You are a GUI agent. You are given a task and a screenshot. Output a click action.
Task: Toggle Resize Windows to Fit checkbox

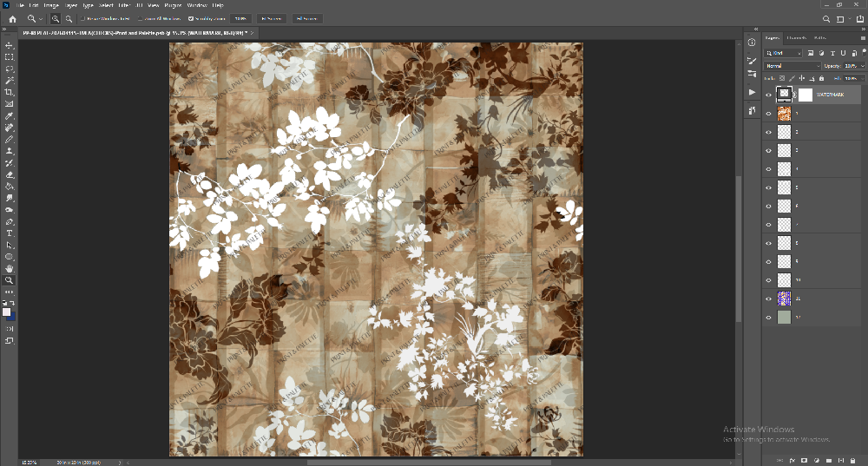[x=82, y=19]
